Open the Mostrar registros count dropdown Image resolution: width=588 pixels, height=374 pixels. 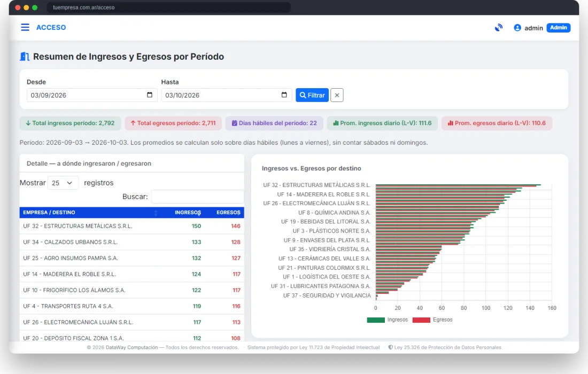[63, 183]
